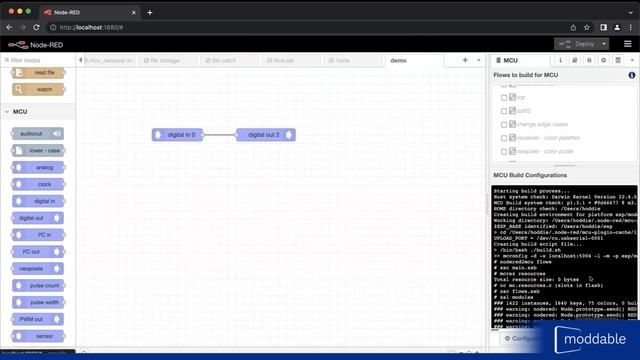
Task: Select the PWM out palette node
Action: tap(38, 319)
